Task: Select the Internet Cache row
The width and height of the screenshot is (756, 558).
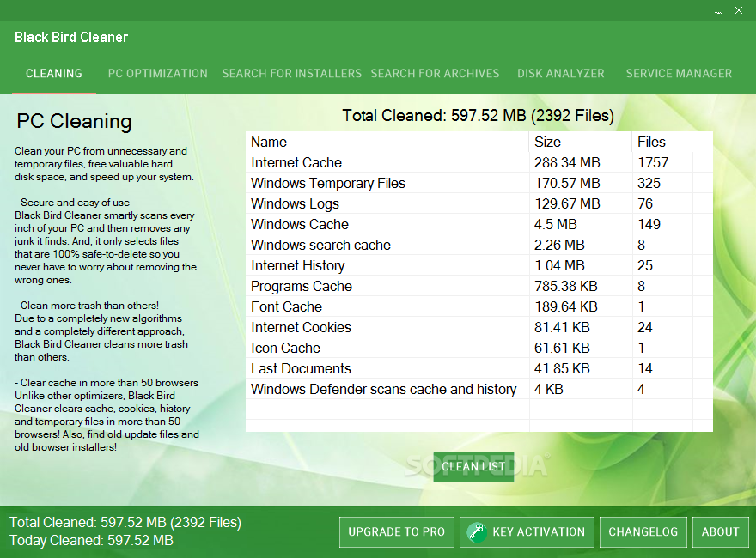Action: (479, 162)
